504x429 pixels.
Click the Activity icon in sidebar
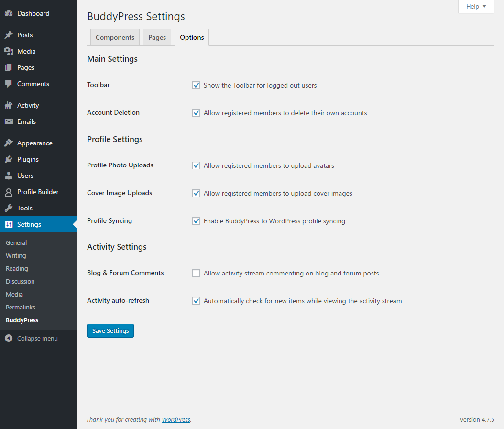(x=9, y=105)
